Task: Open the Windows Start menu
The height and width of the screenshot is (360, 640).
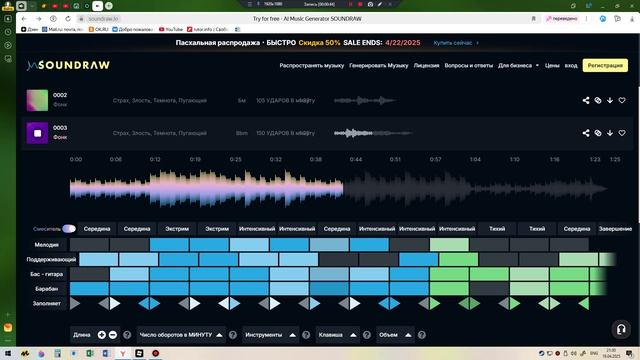Action: [8, 353]
